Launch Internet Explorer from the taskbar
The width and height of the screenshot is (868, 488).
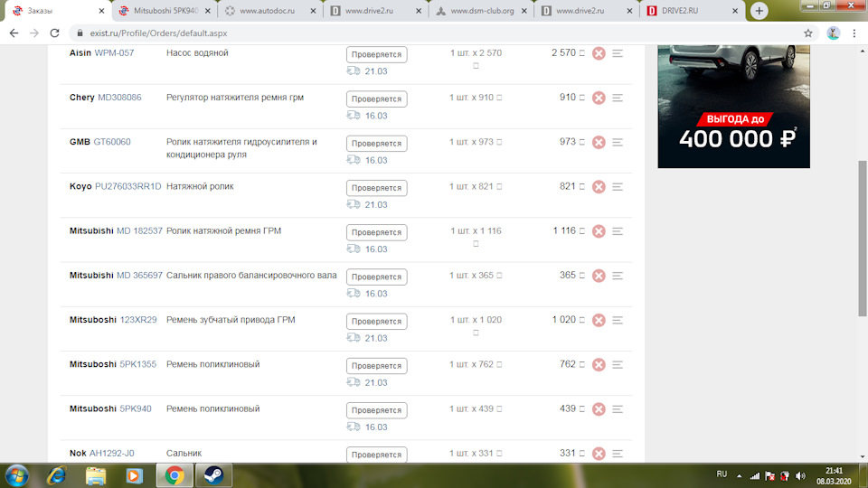[x=56, y=475]
